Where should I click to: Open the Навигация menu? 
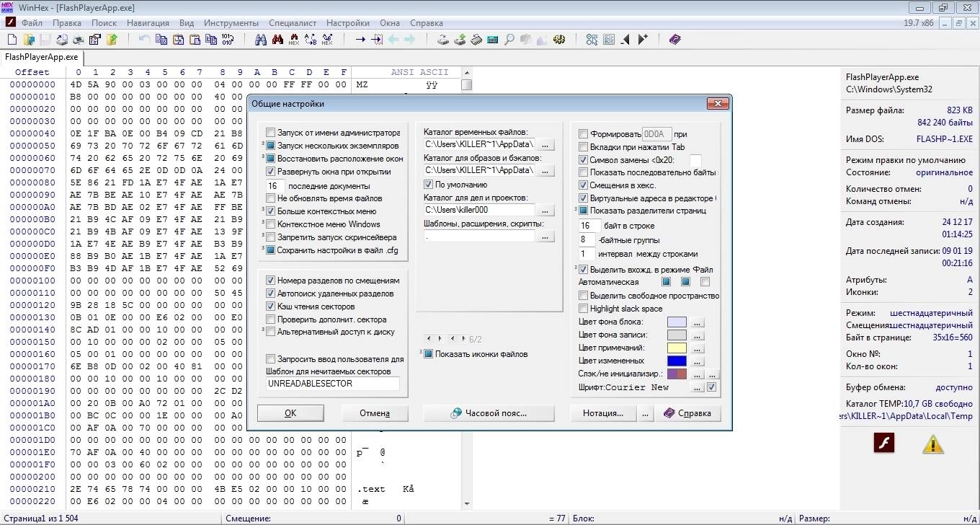pos(148,23)
